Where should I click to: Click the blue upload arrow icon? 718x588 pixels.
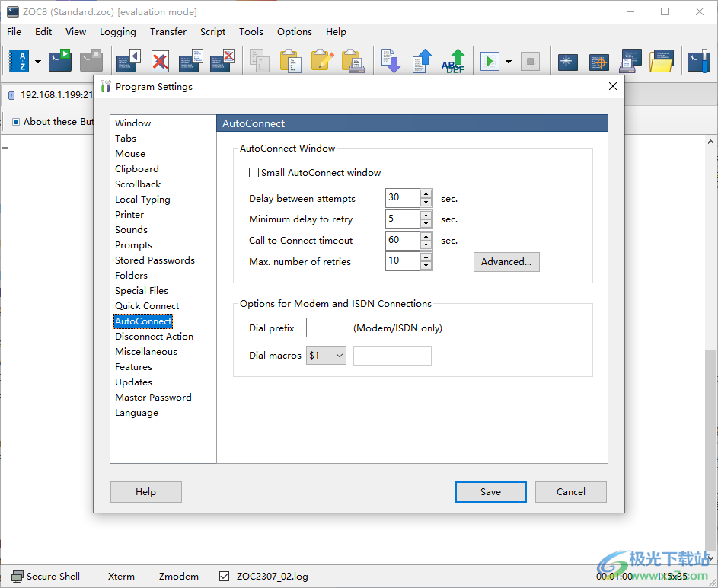423,61
